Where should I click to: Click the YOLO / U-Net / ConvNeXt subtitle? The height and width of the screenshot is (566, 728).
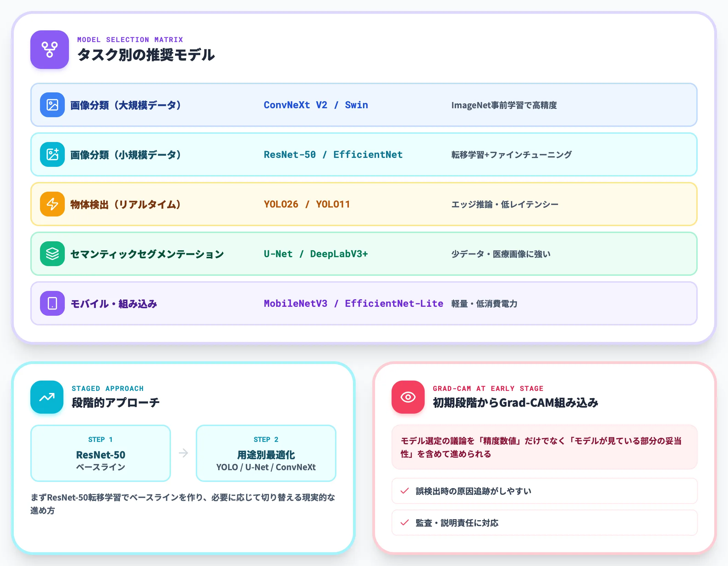tap(266, 467)
